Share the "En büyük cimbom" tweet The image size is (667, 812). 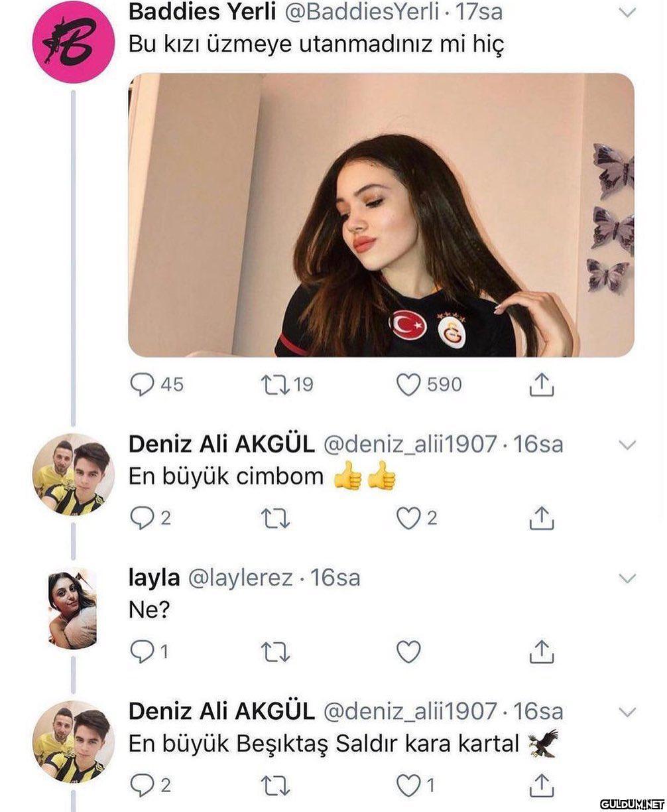[541, 518]
